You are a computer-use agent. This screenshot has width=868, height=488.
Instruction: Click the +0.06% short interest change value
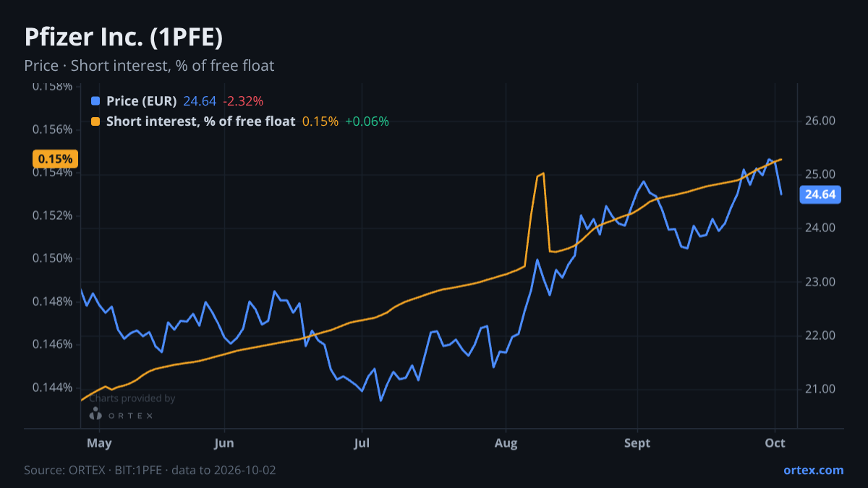coord(367,121)
